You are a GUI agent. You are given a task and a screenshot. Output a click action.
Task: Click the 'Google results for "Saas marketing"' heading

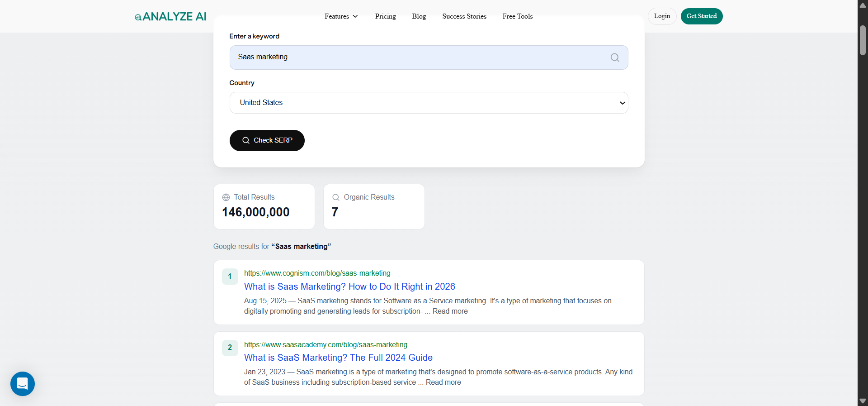272,247
